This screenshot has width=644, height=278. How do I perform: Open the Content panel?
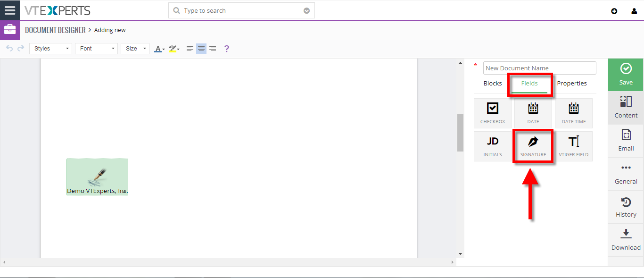(x=626, y=108)
